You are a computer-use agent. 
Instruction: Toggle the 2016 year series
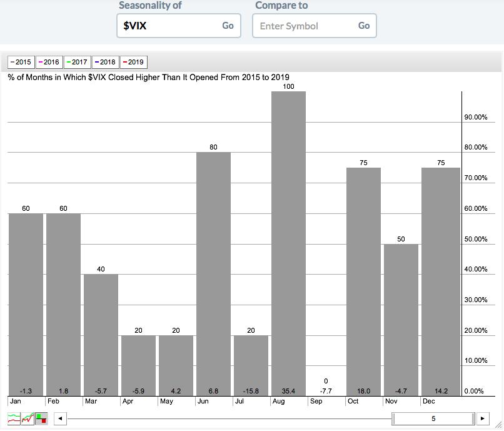49,62
